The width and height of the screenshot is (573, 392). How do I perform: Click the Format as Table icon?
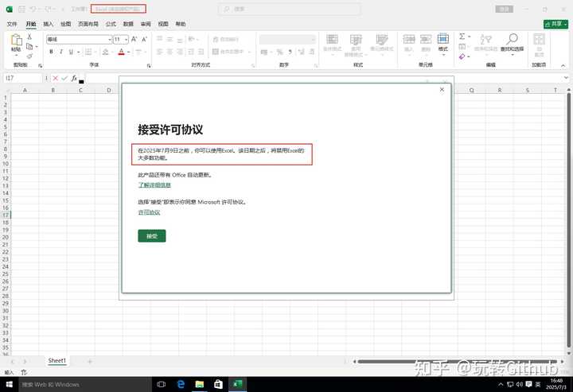click(356, 40)
